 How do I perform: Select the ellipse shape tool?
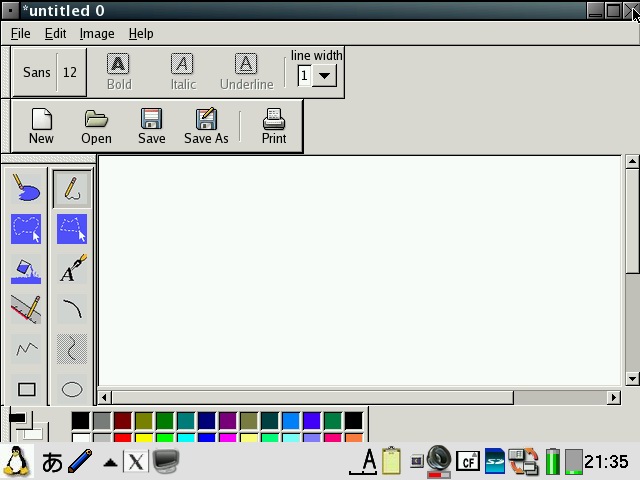pyautogui.click(x=71, y=389)
